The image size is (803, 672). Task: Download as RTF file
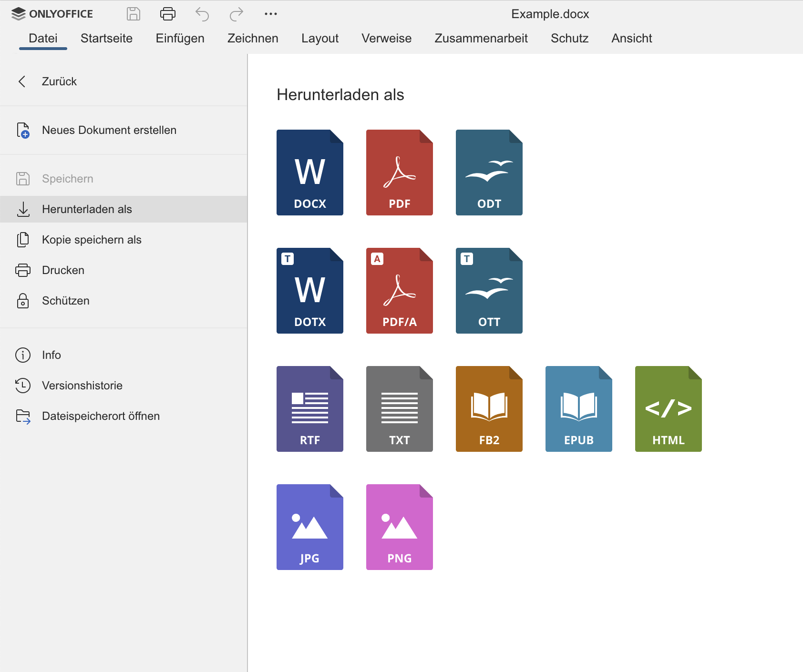309,409
